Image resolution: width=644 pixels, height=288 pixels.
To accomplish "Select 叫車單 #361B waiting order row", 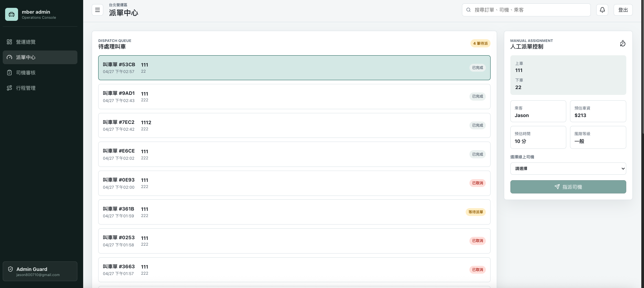I will 294,212.
